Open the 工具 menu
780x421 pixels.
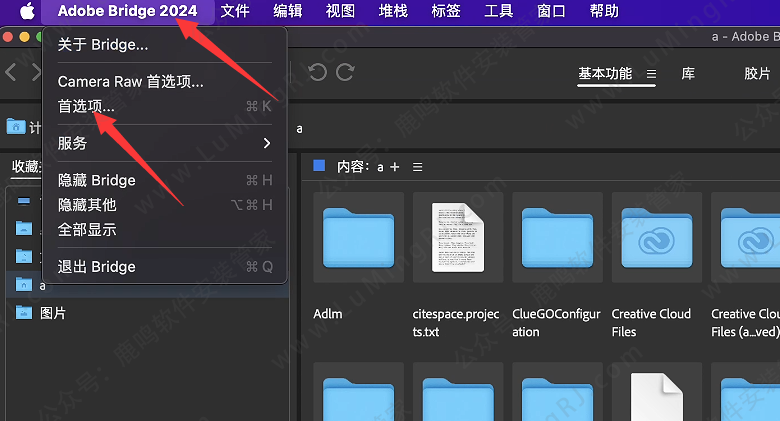point(498,11)
